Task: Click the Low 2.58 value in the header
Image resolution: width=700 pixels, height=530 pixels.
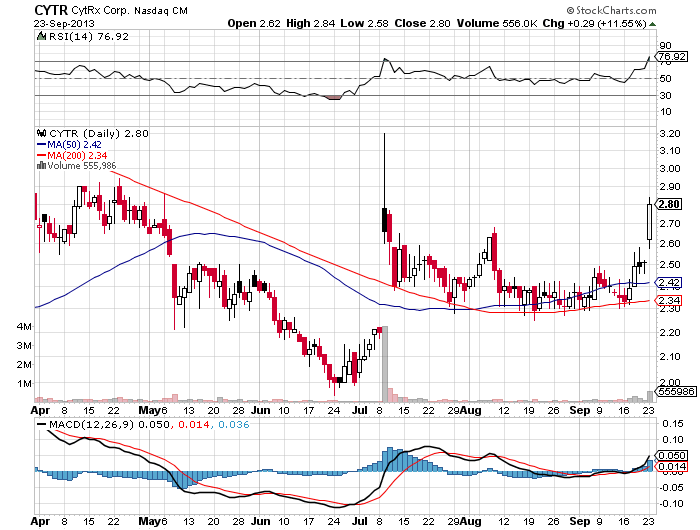Action: coord(364,23)
